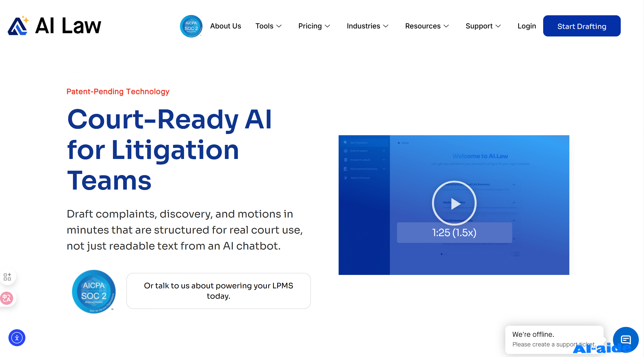Expand the Industries dropdown menu
Image resolution: width=644 pixels, height=357 pixels.
pyautogui.click(x=367, y=26)
